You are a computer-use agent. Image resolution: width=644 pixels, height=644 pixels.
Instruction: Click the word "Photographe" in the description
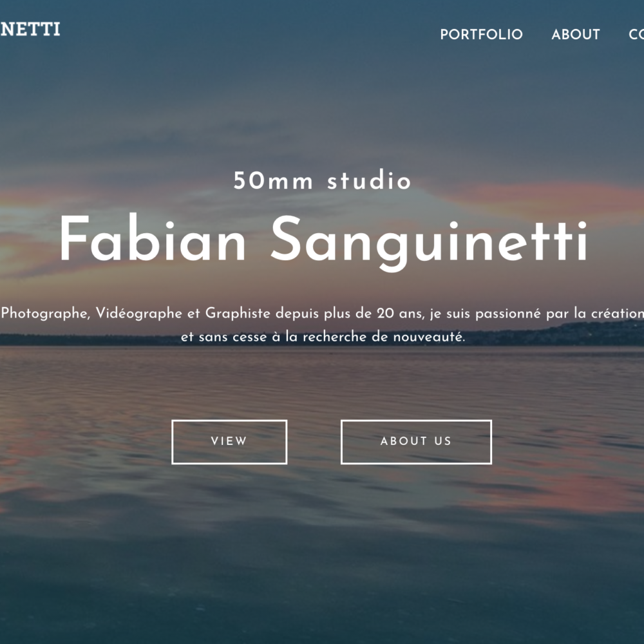(46, 314)
